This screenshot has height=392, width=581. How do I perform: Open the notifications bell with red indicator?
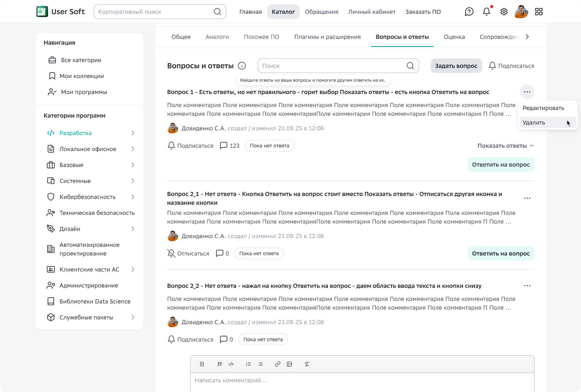pyautogui.click(x=486, y=12)
